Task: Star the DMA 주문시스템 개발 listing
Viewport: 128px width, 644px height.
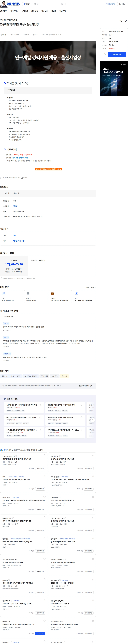Action: 45,538
